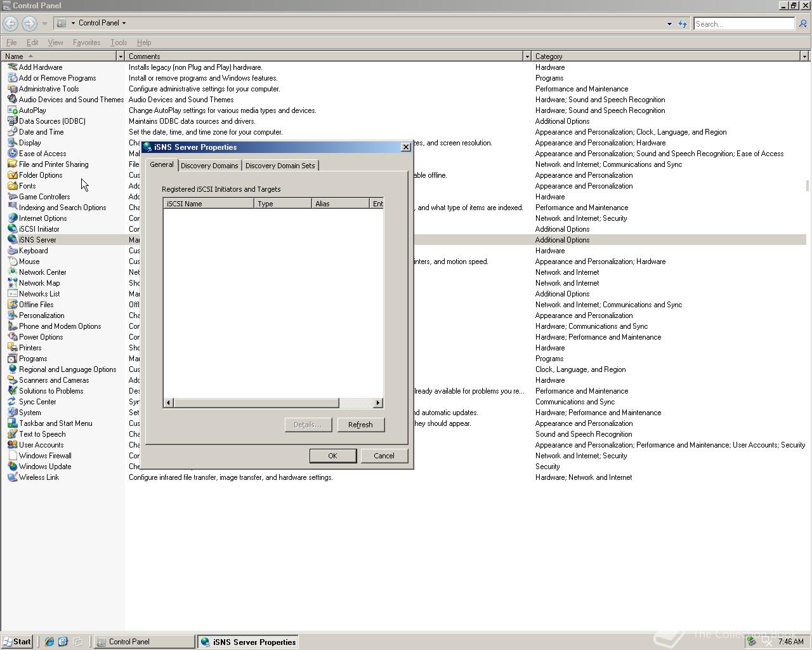Click the Forward navigation arrow
Screen dimensions: 812x650
click(29, 23)
